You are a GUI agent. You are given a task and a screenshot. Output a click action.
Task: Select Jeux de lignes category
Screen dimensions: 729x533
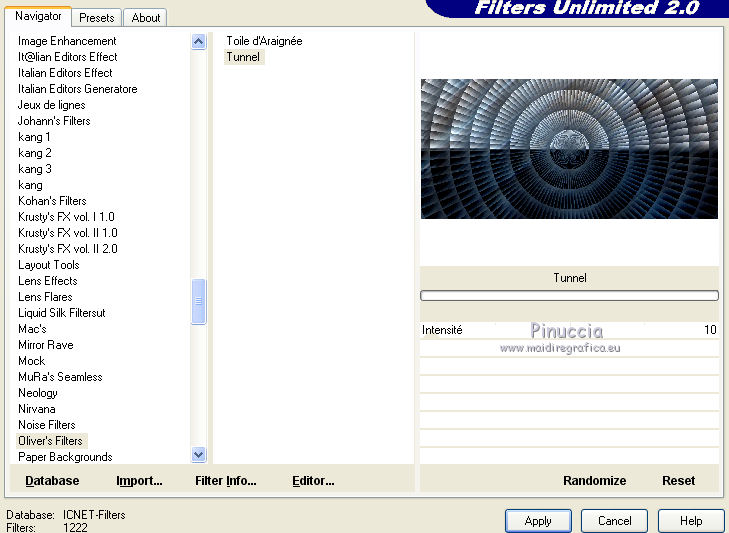pos(52,105)
